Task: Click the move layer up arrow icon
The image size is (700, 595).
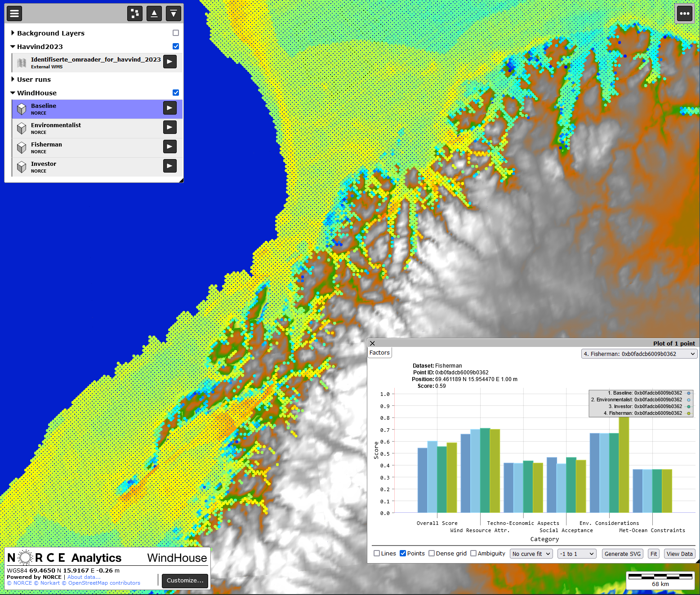Action: pyautogui.click(x=154, y=13)
